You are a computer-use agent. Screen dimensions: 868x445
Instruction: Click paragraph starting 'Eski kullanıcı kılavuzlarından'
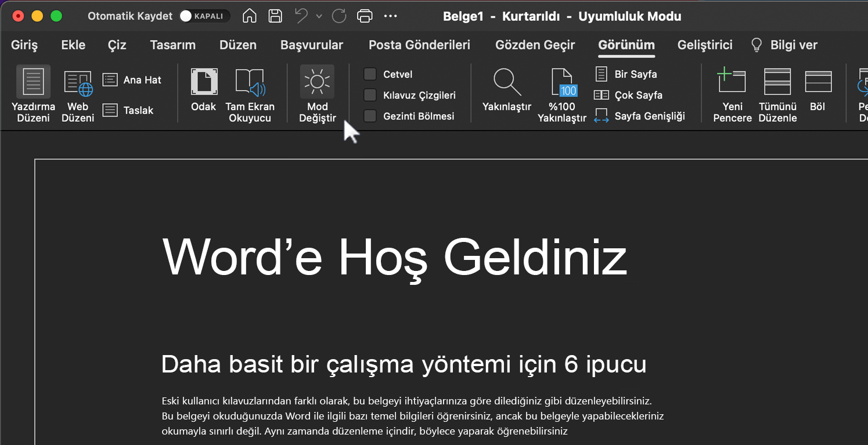412,416
